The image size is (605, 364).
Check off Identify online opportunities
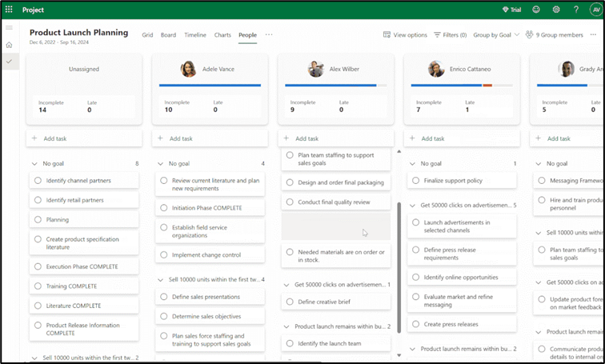pyautogui.click(x=415, y=277)
